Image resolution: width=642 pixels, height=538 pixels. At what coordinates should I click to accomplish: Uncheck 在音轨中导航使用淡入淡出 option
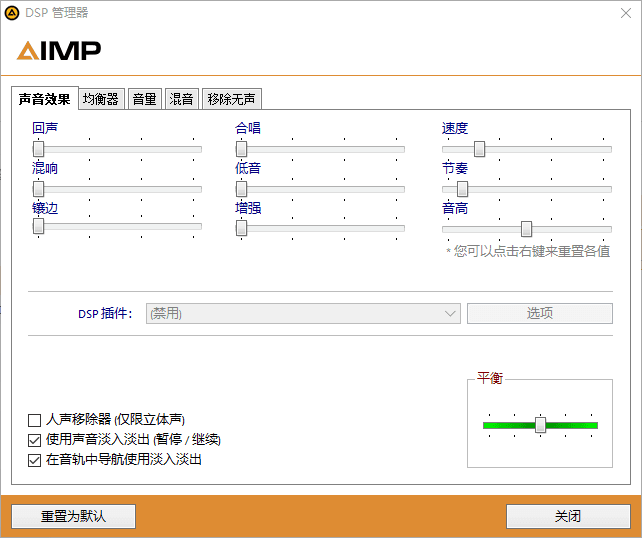[x=35, y=460]
